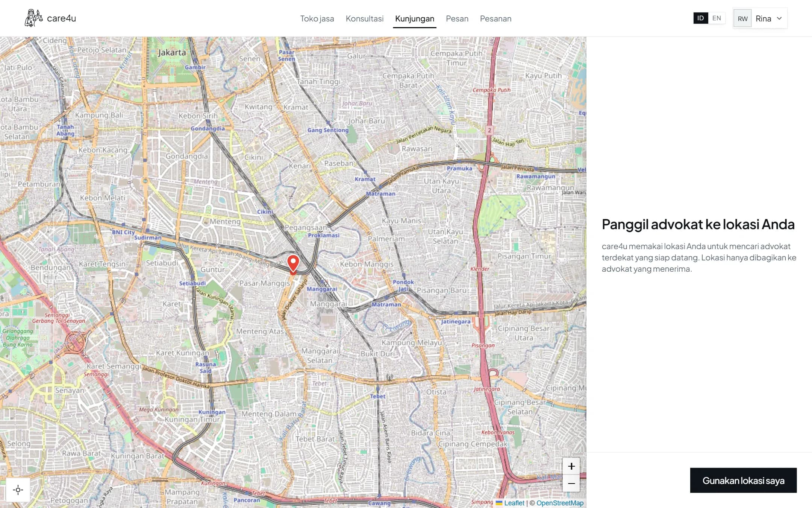Click Gunakan lokasi saya button
This screenshot has height=508, width=812.
[x=743, y=480]
